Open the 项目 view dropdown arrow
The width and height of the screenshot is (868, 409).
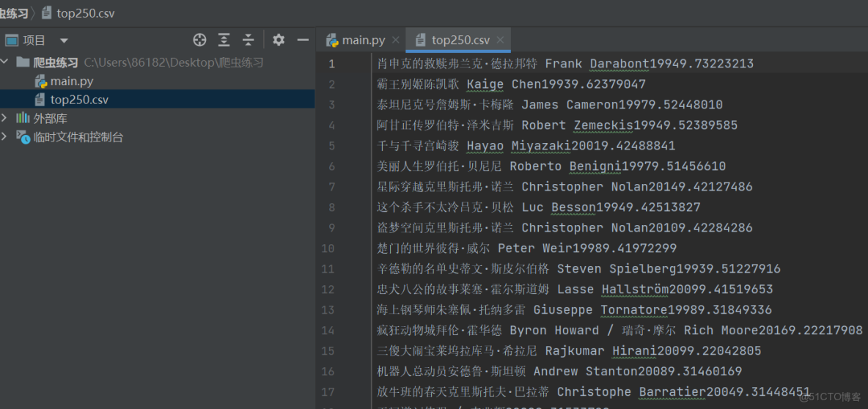pos(65,40)
